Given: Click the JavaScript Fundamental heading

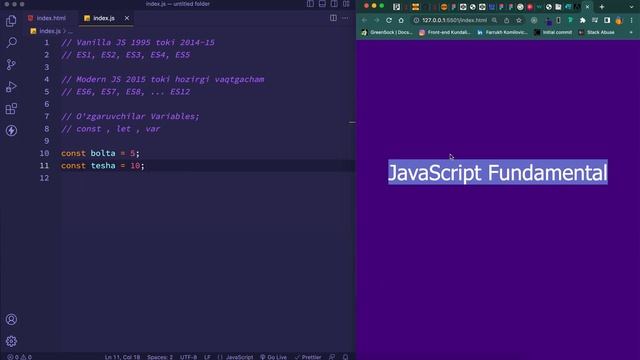Looking at the screenshot, I should 498,172.
